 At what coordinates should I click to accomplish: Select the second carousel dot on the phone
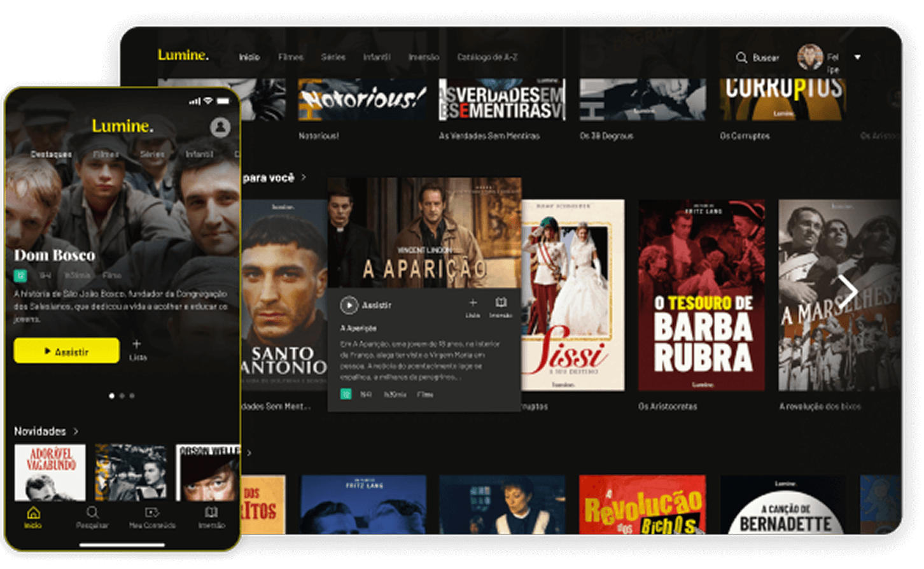click(122, 396)
